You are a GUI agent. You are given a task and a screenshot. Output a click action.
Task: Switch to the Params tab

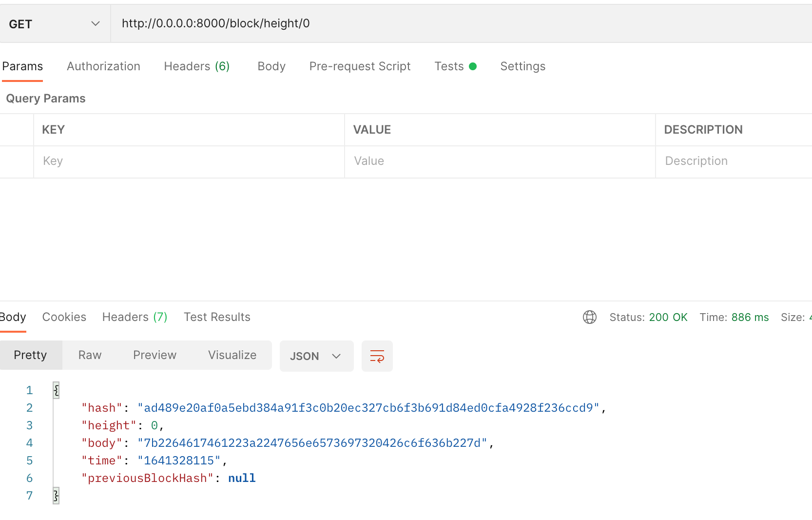[x=22, y=66]
